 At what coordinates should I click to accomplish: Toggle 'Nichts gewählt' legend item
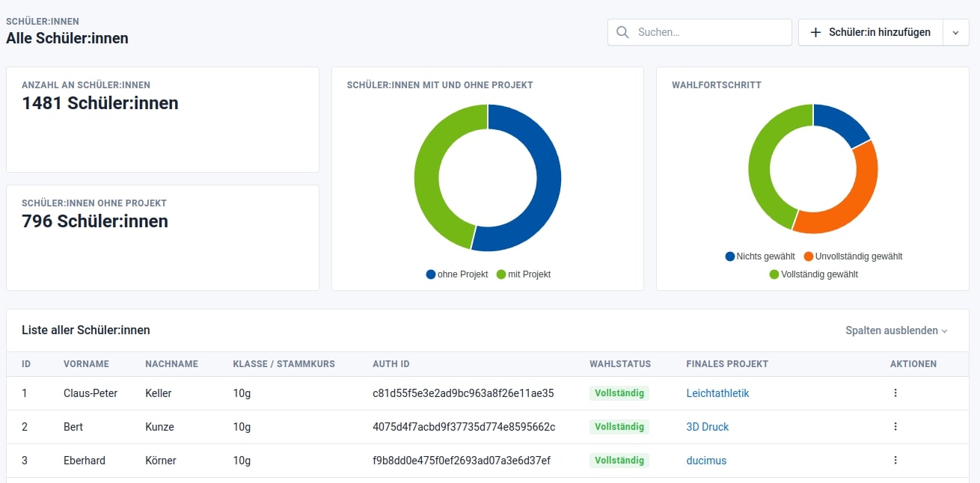760,256
